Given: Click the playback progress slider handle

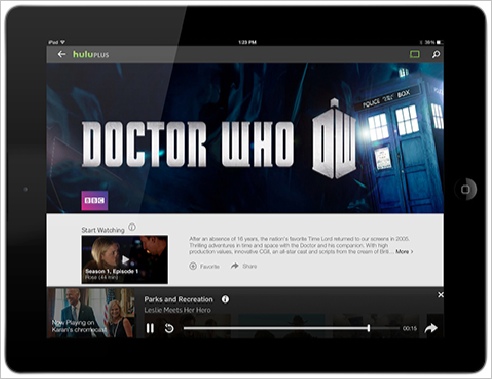Looking at the screenshot, I should pos(369,328).
